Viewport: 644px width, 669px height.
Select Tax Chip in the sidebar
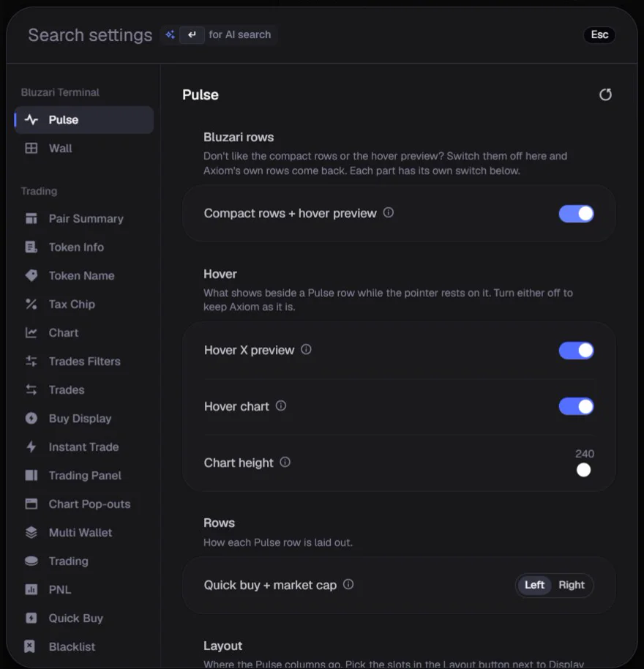point(84,304)
